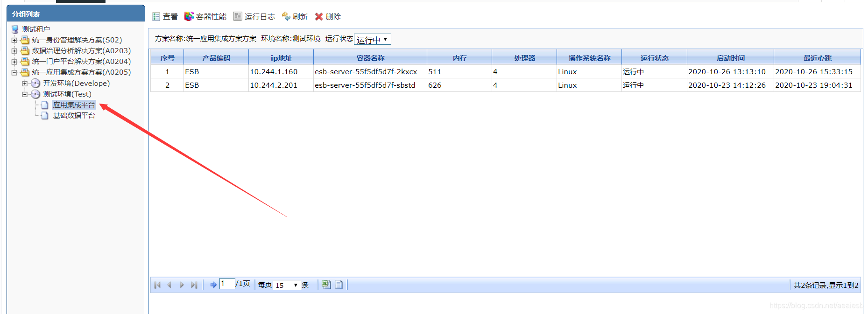This screenshot has width=868, height=314.
Task: Open 容器性能 container performance icon
Action: click(189, 16)
